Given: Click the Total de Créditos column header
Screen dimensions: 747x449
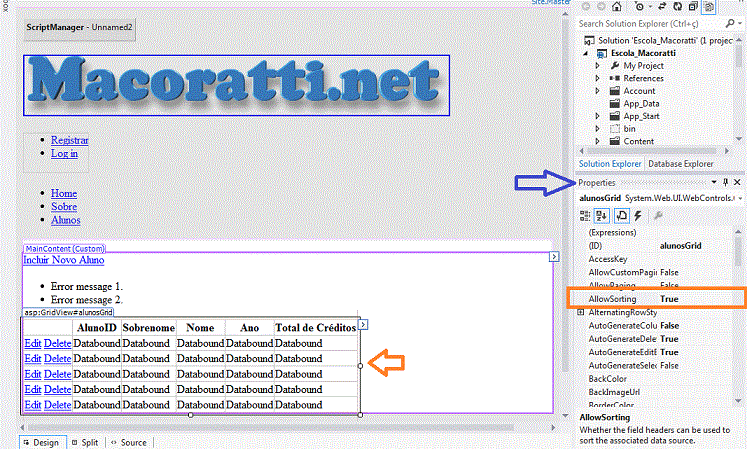Looking at the screenshot, I should [x=315, y=328].
